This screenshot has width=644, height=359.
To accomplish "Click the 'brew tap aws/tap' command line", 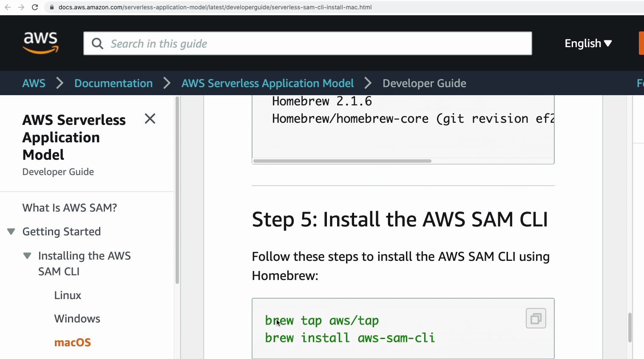I will click(x=322, y=320).
